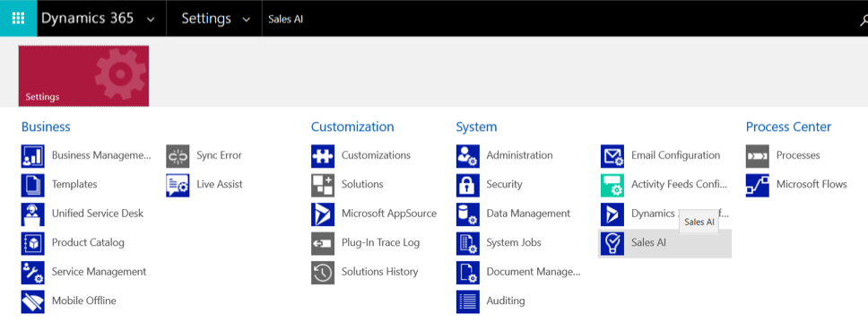Viewport: 868px width, 323px height.
Task: Open the Auditing list icon
Action: [x=468, y=301]
